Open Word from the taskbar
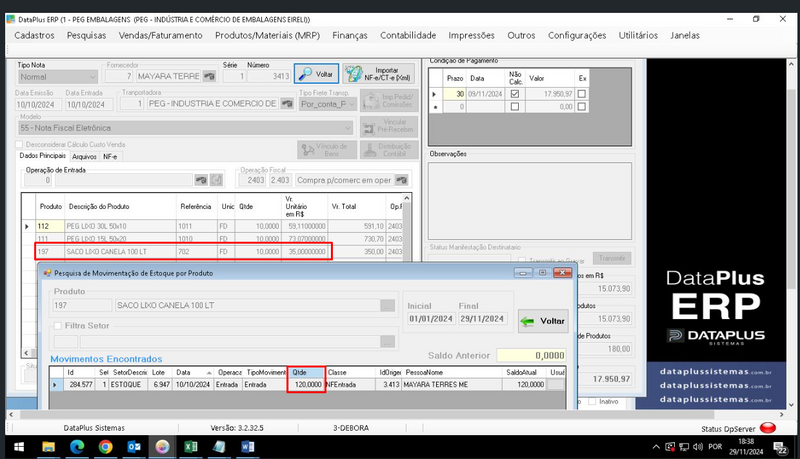This screenshot has height=459, width=800. (x=247, y=447)
